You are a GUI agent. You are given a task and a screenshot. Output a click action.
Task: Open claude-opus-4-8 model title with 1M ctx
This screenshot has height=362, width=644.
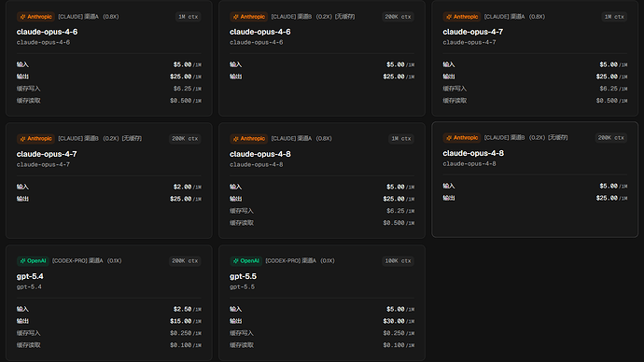click(x=260, y=154)
